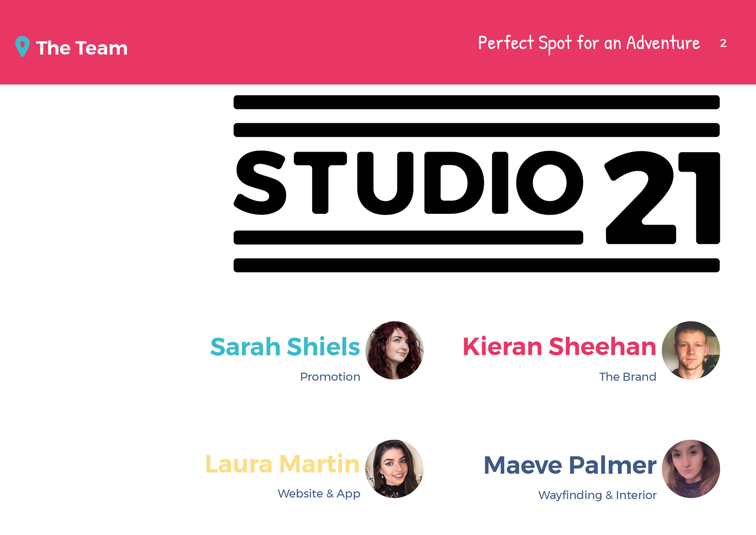Click the STUDIO 21 logo
The height and width of the screenshot is (535, 756).
click(x=476, y=184)
